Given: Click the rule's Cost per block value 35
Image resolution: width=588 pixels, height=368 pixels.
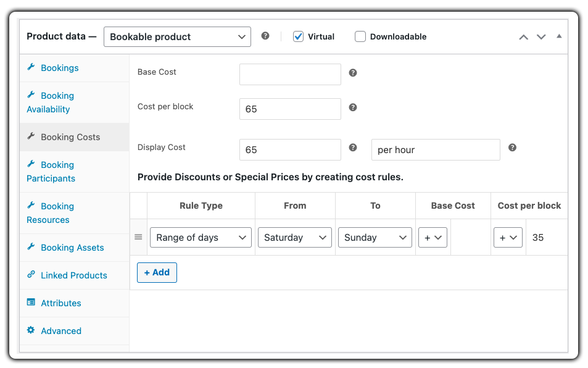Looking at the screenshot, I should pyautogui.click(x=547, y=238).
